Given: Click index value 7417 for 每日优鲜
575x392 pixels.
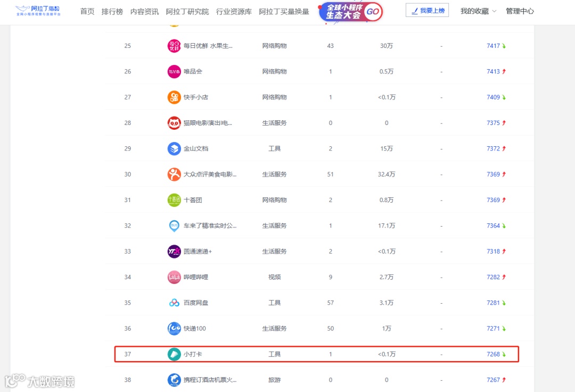Looking at the screenshot, I should pyautogui.click(x=493, y=46).
